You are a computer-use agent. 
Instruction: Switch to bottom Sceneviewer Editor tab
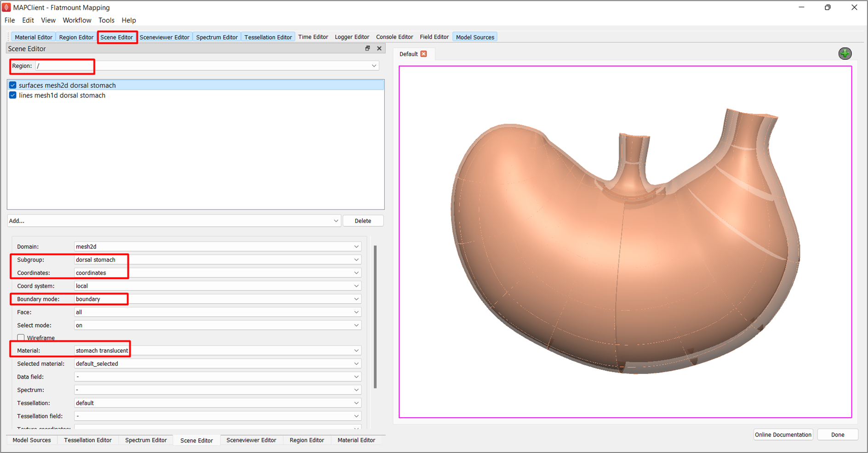[x=251, y=440]
